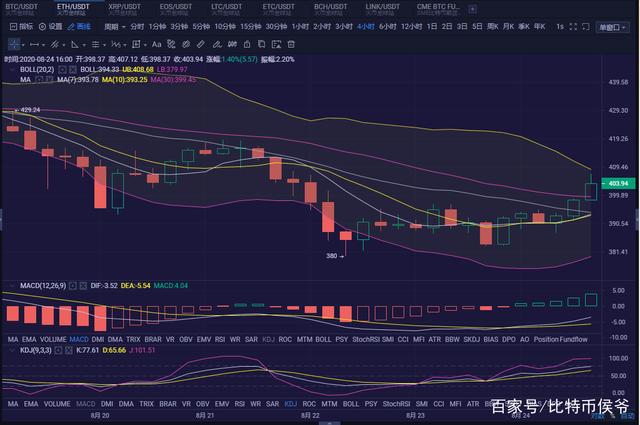Click the candlestick style icon in drawing toolbar
Viewport: 640px width, 425px height.
tap(232, 45)
